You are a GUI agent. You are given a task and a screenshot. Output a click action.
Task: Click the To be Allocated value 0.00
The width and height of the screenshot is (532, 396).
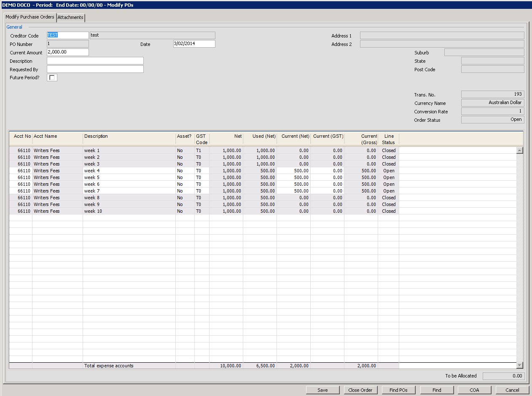point(503,376)
